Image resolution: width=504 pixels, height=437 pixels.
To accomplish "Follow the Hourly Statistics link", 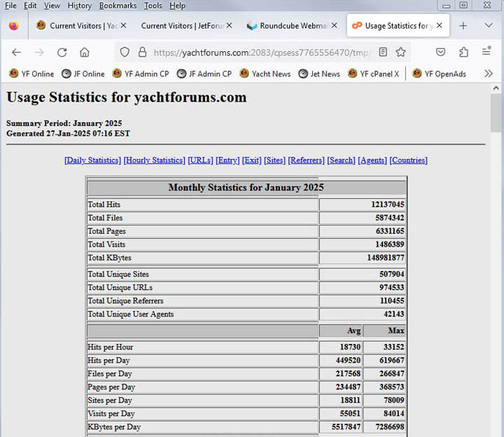I will [x=154, y=160].
